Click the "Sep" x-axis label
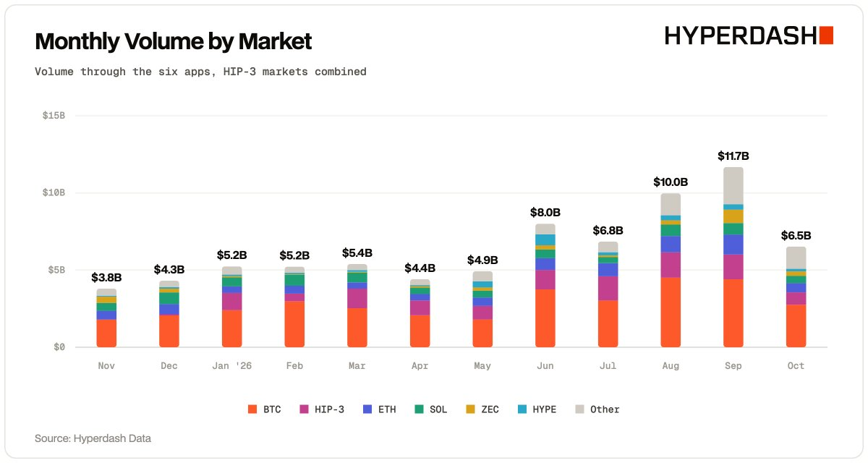The image size is (868, 463). [733, 366]
